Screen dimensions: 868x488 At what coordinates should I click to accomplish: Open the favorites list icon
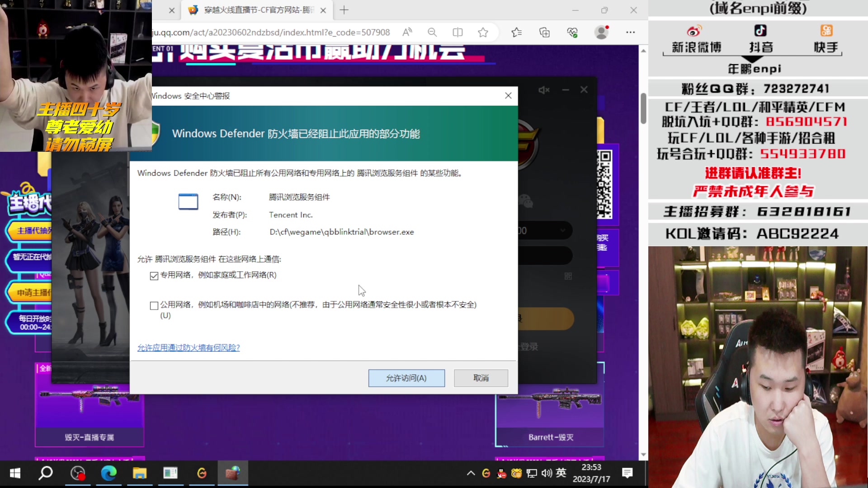click(x=517, y=32)
